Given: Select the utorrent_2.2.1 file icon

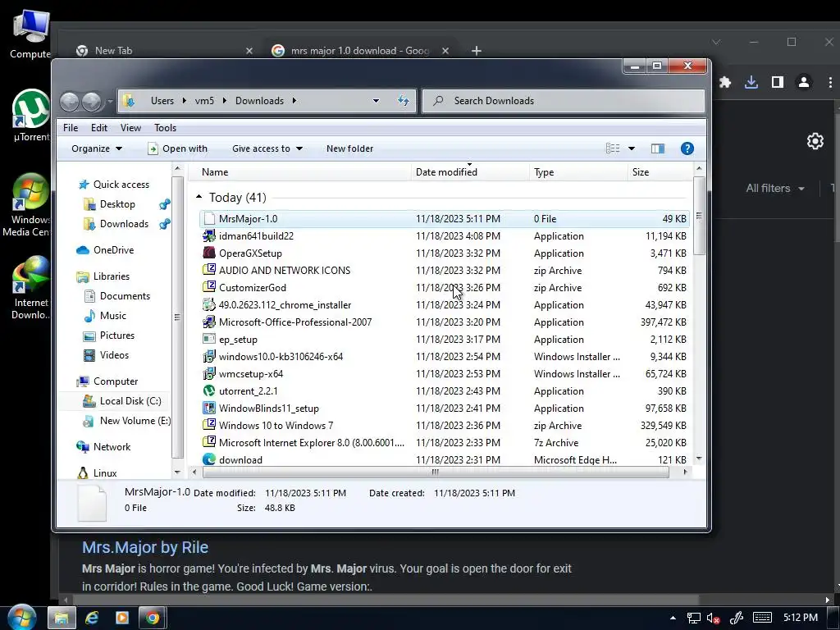Looking at the screenshot, I should (x=209, y=390).
